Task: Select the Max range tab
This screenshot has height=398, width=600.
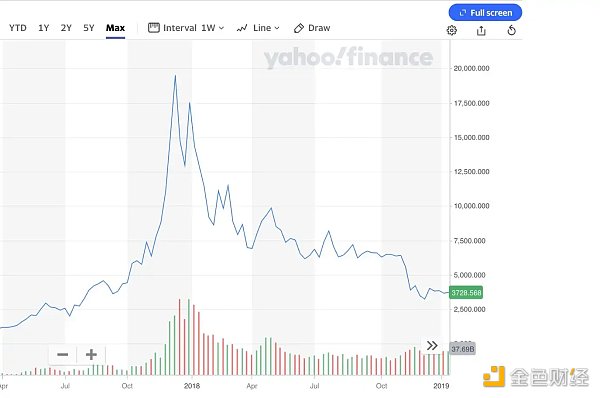Action: pyautogui.click(x=116, y=28)
